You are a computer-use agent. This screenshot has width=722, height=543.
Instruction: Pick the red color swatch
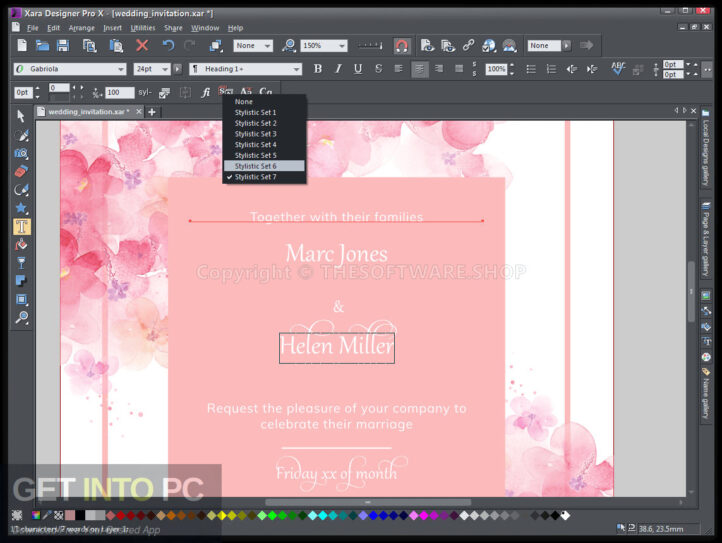pos(121,515)
